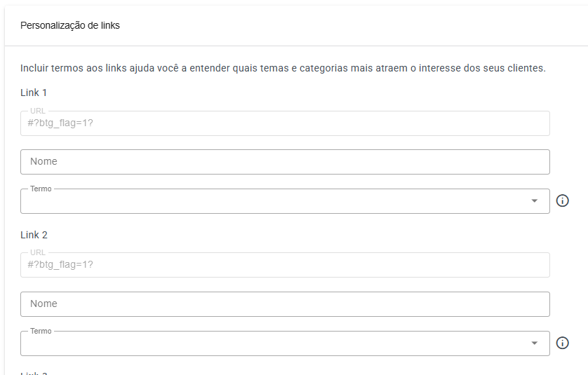The height and width of the screenshot is (375, 588).
Task: Click the small "URL" label in Link 2
Action: 38,252
